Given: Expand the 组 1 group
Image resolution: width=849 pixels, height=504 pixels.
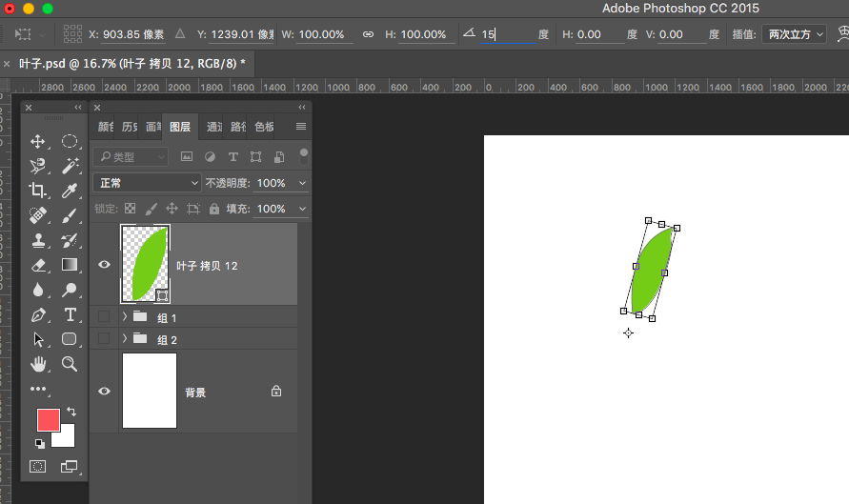Looking at the screenshot, I should 125,316.
